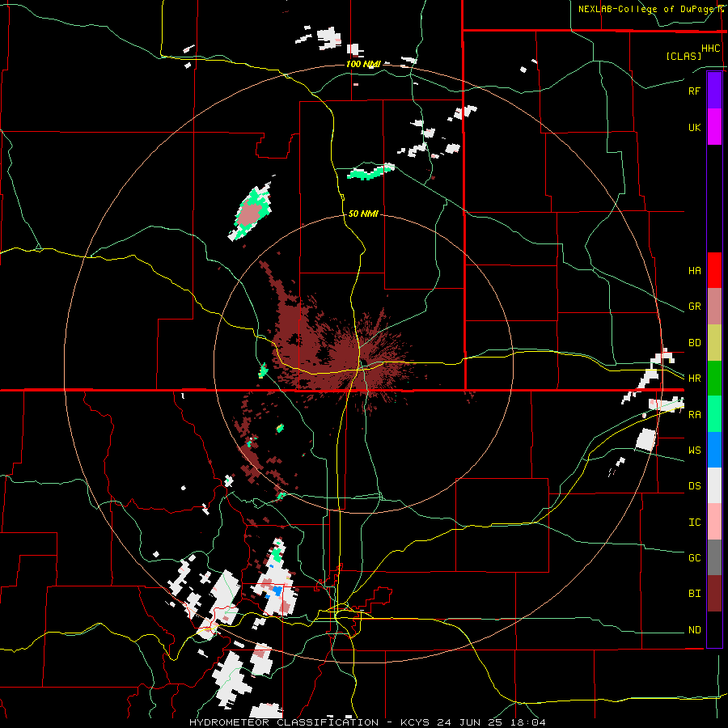Click the HA legend label
This screenshot has height=728, width=728.
coord(694,271)
